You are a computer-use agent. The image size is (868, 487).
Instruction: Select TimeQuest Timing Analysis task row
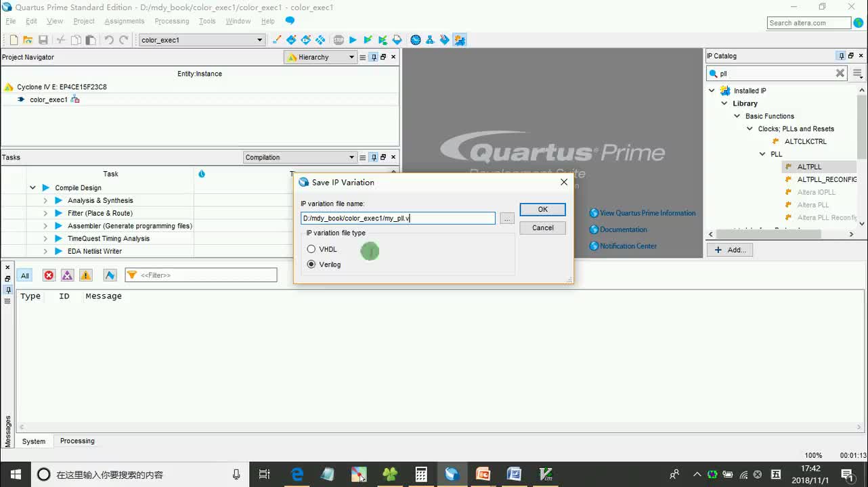coord(108,239)
